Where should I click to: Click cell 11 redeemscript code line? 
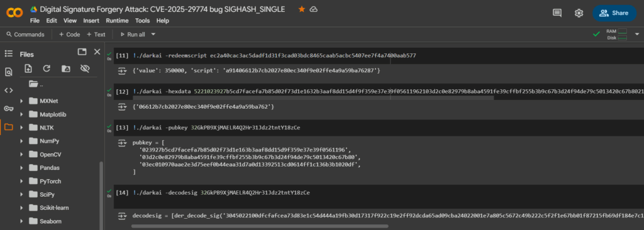[x=275, y=55]
